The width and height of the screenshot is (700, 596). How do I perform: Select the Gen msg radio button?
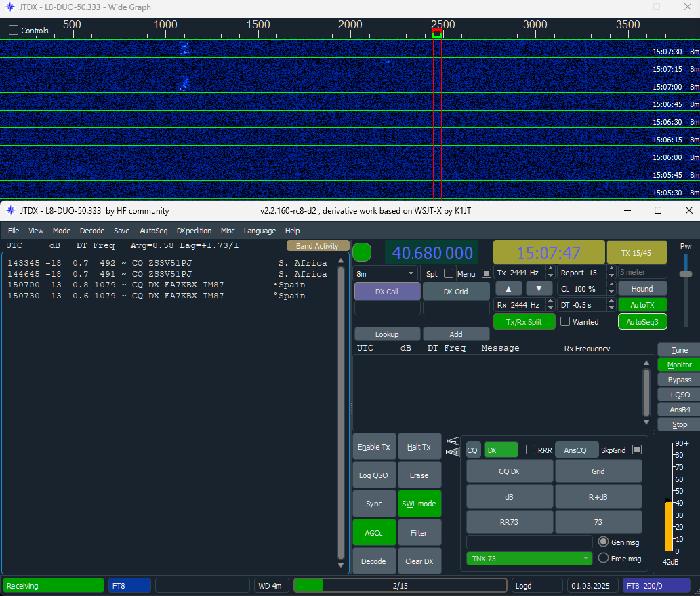point(604,542)
